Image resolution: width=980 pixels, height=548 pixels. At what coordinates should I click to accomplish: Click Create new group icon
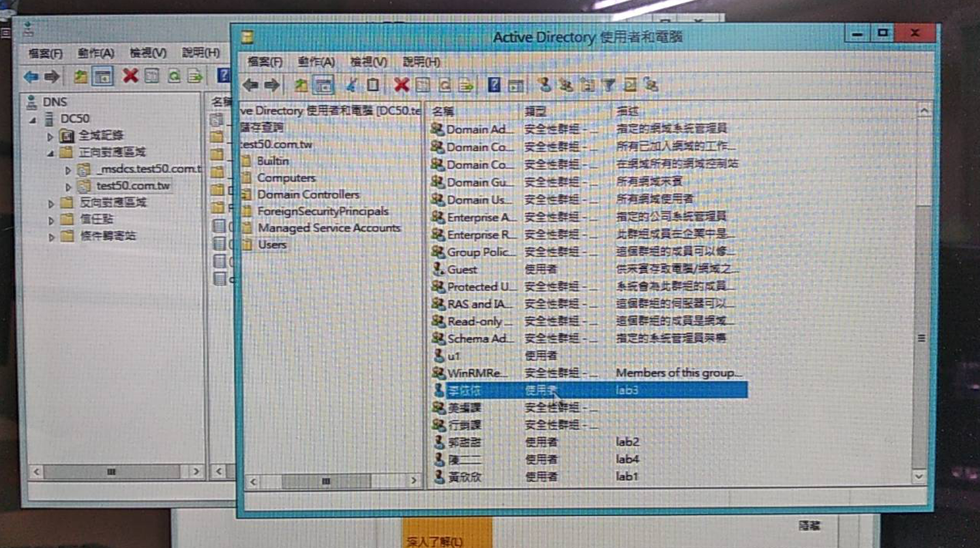pyautogui.click(x=565, y=85)
